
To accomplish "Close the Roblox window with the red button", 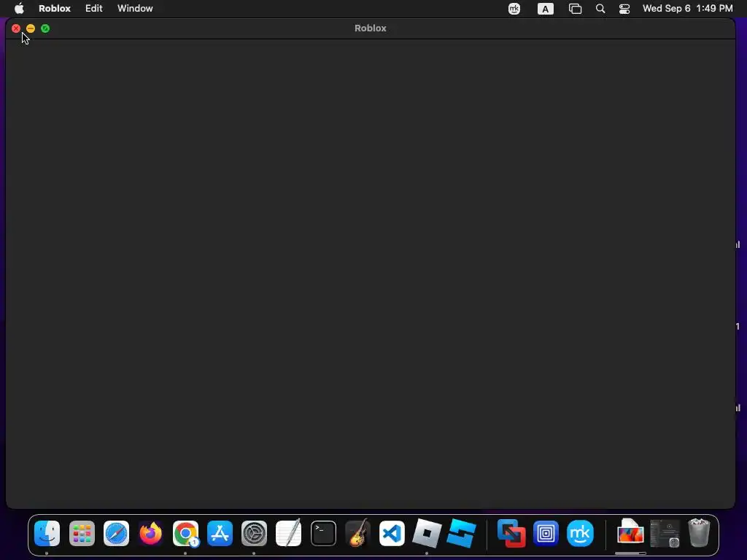I will pos(16,28).
